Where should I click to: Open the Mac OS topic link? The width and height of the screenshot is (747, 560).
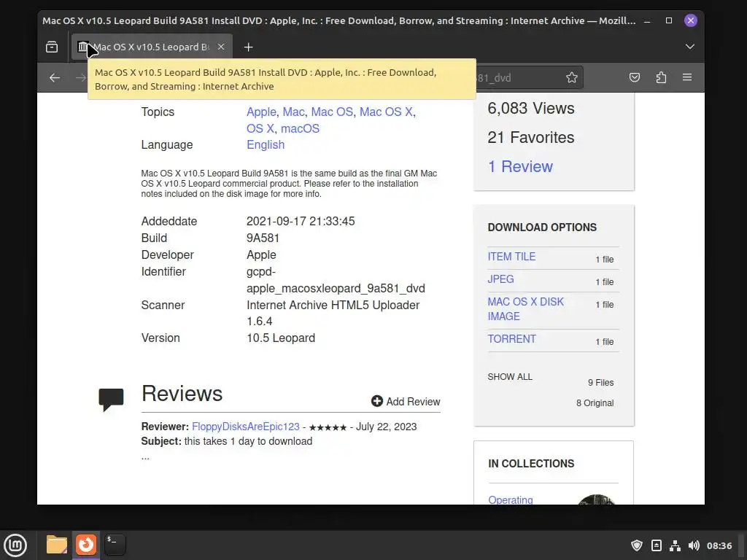pyautogui.click(x=332, y=112)
